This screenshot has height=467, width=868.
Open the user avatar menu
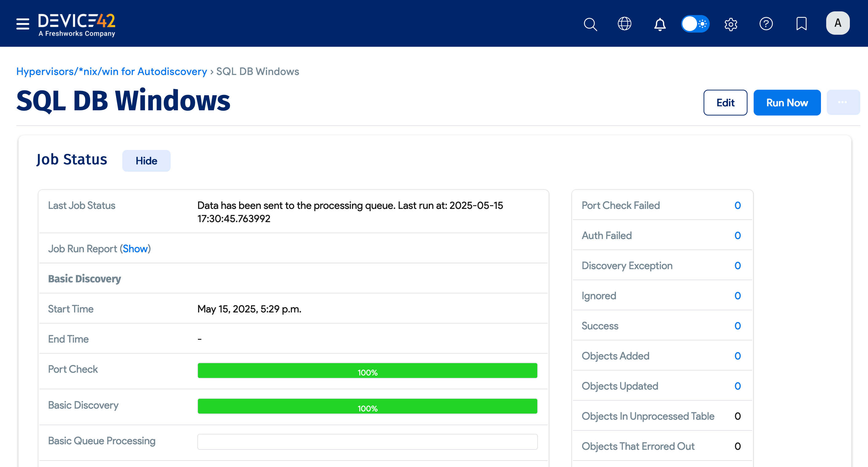click(838, 23)
